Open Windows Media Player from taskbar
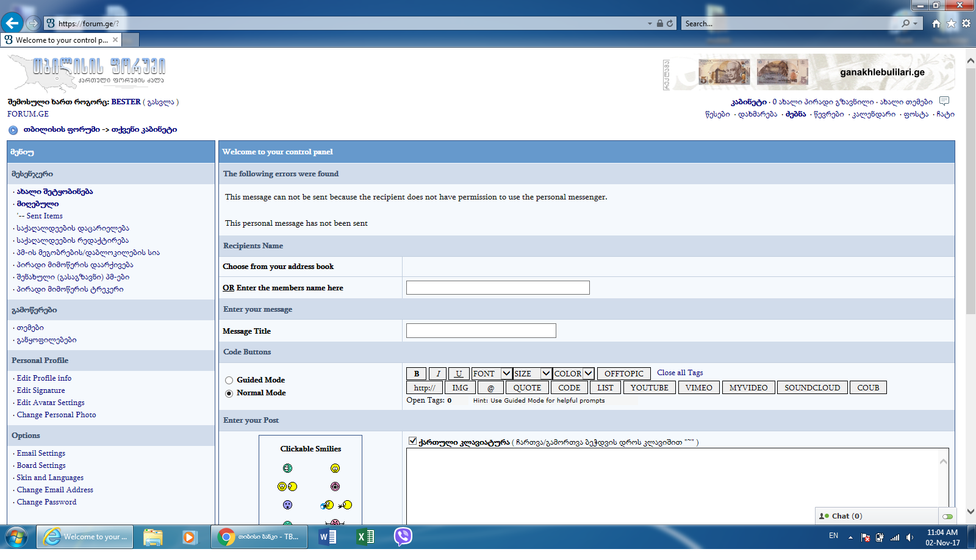Image resolution: width=976 pixels, height=560 pixels. click(x=189, y=537)
